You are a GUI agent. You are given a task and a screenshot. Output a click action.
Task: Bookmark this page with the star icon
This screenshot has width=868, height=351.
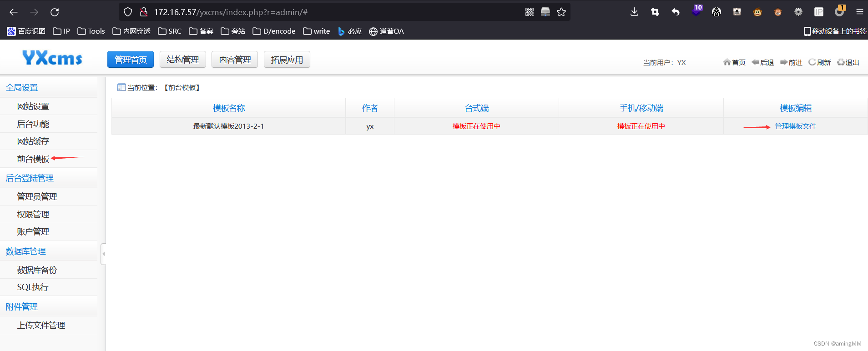pyautogui.click(x=561, y=12)
